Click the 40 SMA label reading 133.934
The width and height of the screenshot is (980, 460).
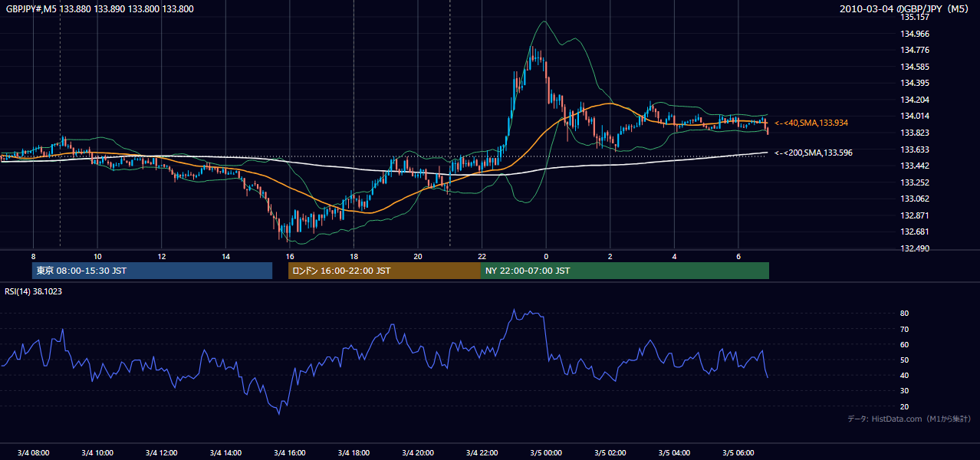[811, 123]
